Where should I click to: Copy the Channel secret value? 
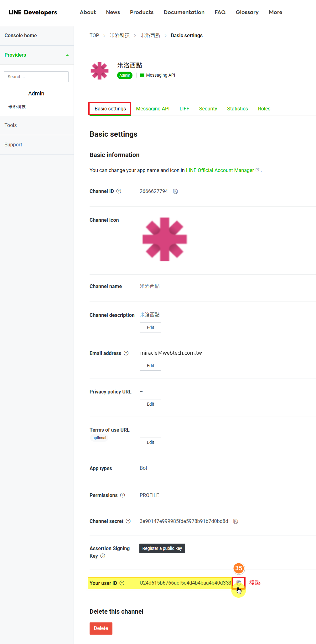(236, 521)
